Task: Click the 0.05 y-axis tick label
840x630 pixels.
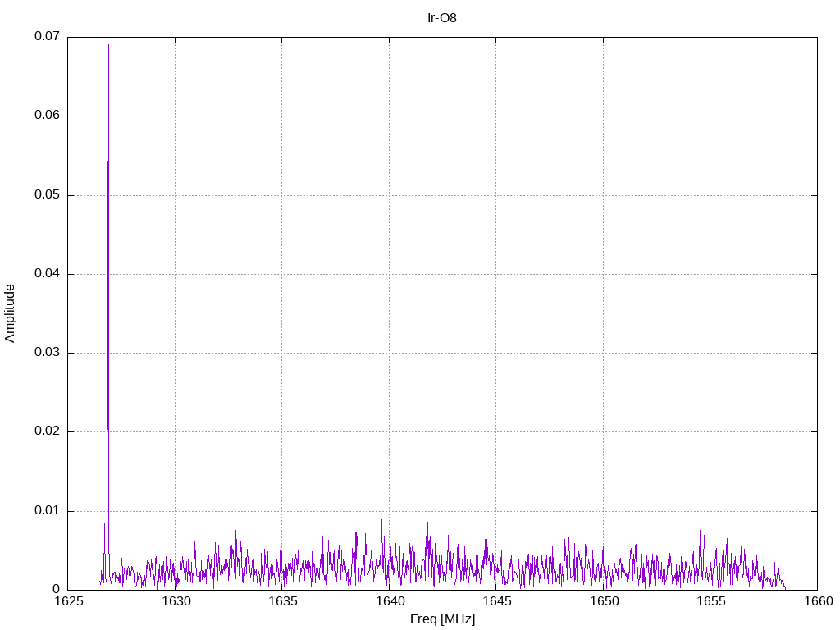Action: click(x=47, y=195)
